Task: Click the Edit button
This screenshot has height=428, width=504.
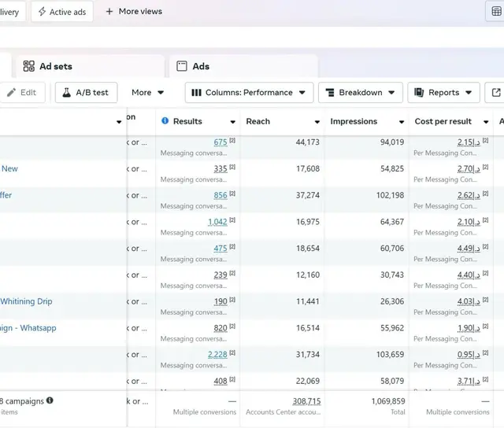Action: tap(22, 93)
